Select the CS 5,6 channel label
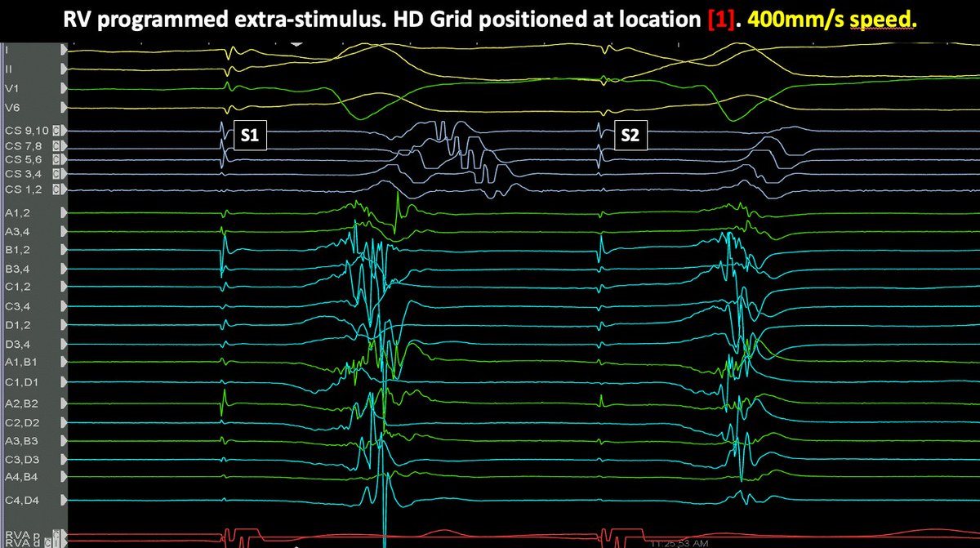This screenshot has width=980, height=548. (24, 160)
